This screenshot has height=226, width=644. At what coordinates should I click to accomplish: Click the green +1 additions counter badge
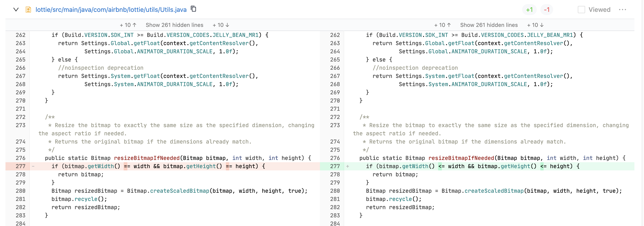(529, 10)
